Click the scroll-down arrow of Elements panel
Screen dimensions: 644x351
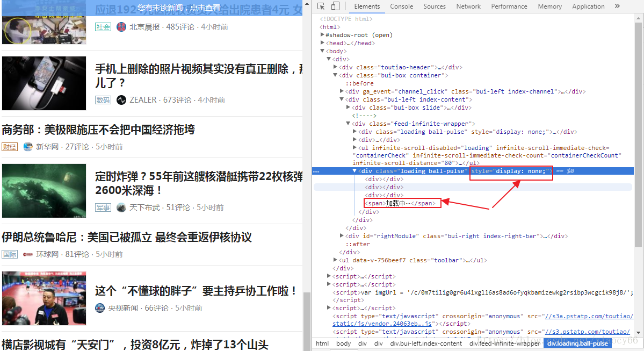point(638,333)
